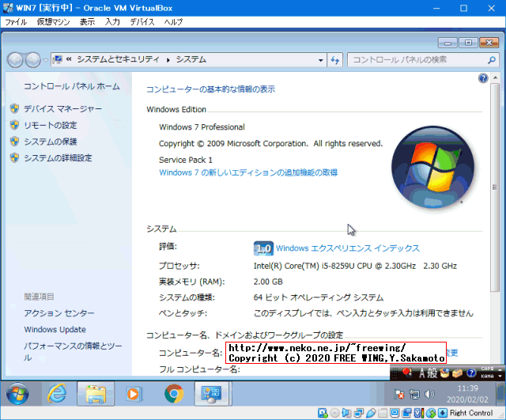Click the 1.0 experience score badge
This screenshot has height=420, width=506.
[263, 248]
